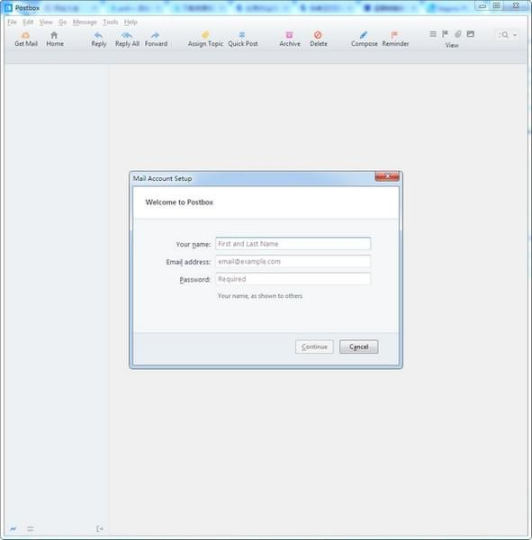532x540 pixels.
Task: Click the Continue button
Action: 314,347
